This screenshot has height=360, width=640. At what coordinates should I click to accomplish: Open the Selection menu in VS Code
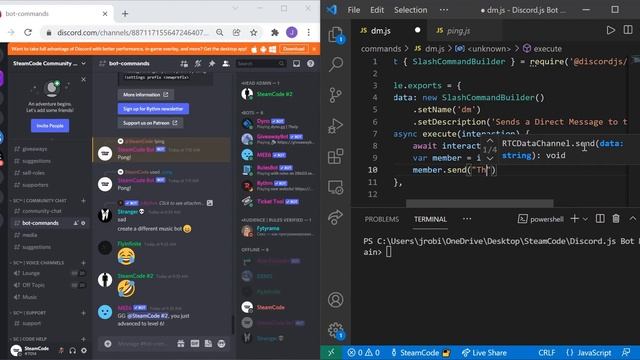coord(410,10)
